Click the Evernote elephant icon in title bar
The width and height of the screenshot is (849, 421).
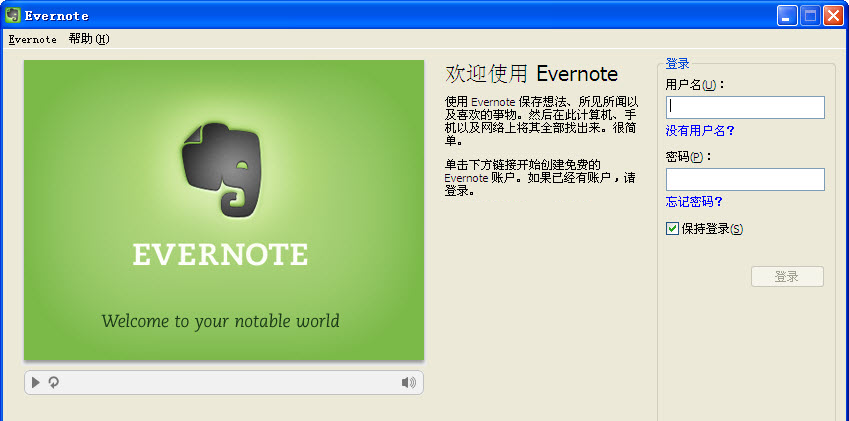click(x=13, y=15)
